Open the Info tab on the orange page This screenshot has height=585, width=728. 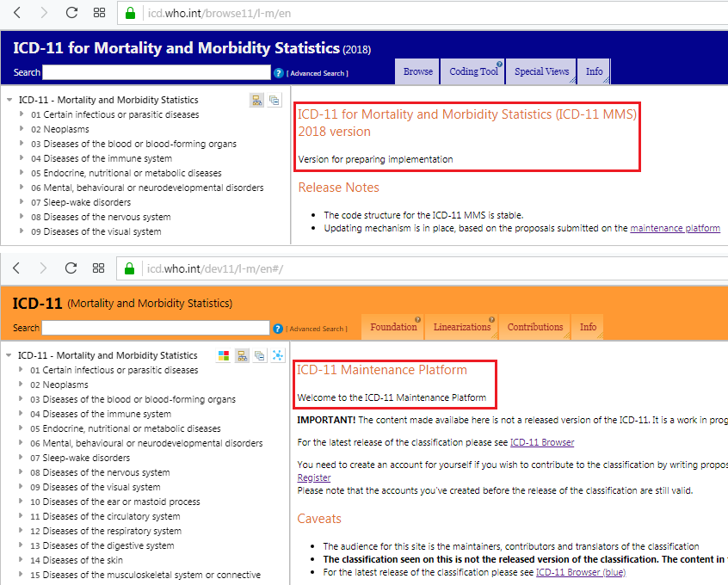click(x=588, y=327)
